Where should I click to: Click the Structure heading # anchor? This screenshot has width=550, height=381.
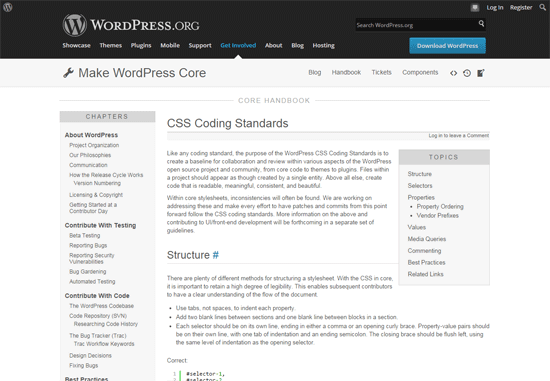(x=215, y=255)
